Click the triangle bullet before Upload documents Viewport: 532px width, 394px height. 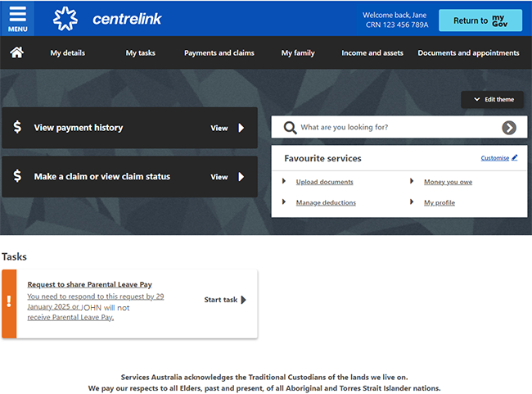pyautogui.click(x=284, y=181)
